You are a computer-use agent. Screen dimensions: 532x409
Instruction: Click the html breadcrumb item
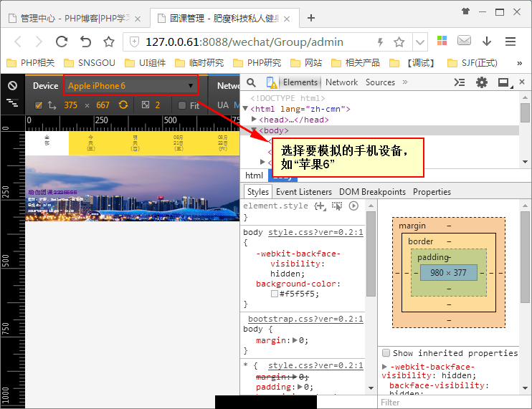pyautogui.click(x=254, y=175)
